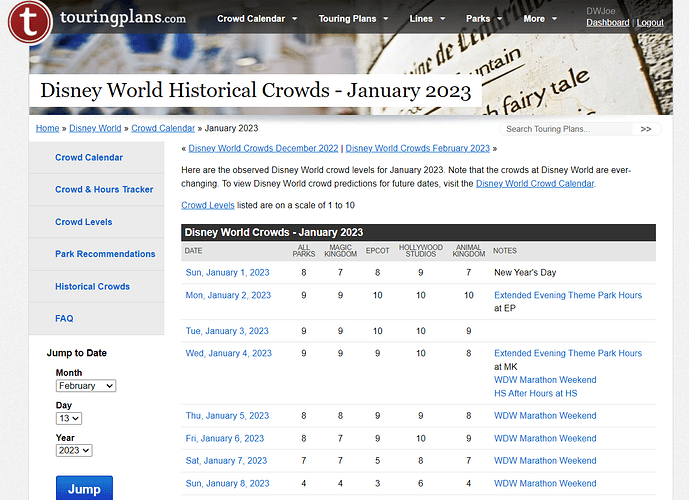Open the Lines menu
Screen dimensions: 689x500
point(427,19)
